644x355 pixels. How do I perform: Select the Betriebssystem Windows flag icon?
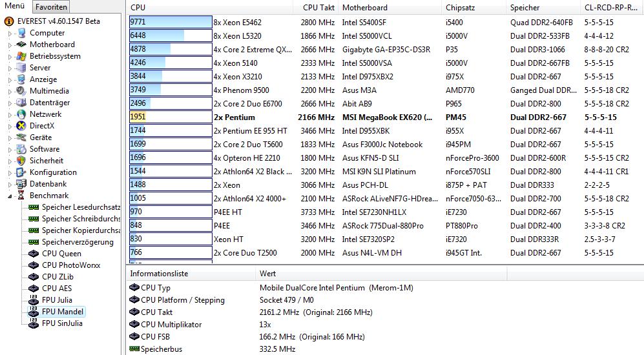pos(21,56)
